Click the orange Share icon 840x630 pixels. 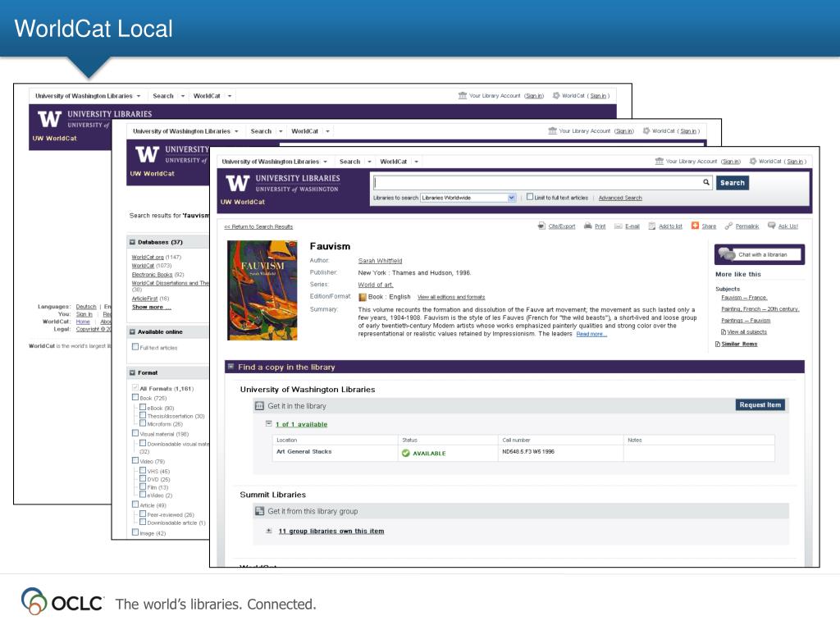tap(695, 226)
